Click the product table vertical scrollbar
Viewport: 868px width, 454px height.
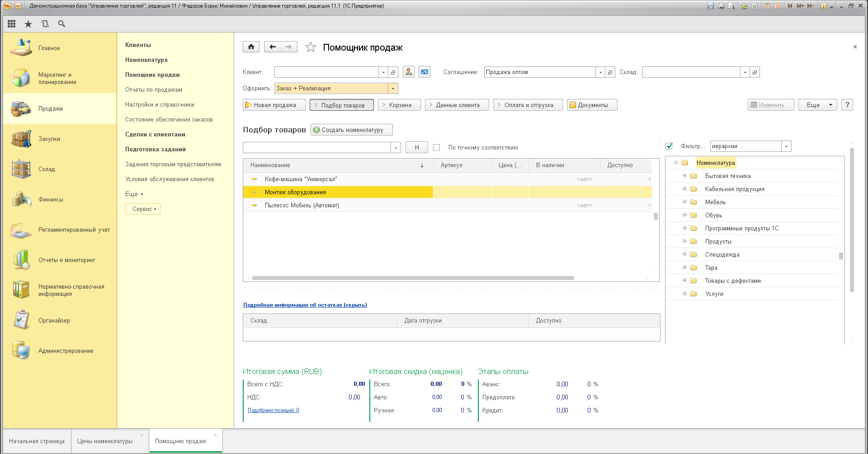click(656, 216)
